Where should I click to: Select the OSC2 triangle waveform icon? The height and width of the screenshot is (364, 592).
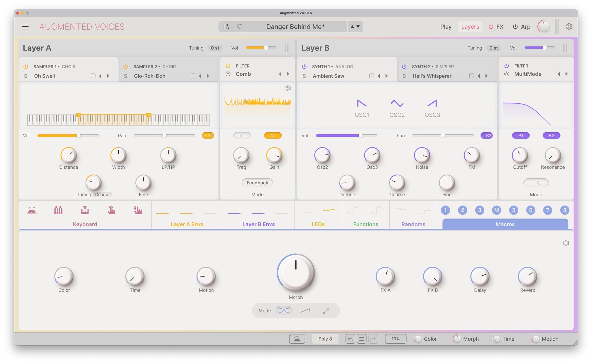tap(397, 103)
